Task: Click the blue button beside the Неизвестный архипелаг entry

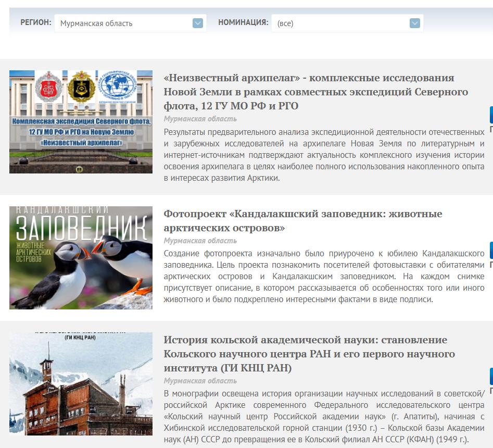Action: click(x=491, y=115)
